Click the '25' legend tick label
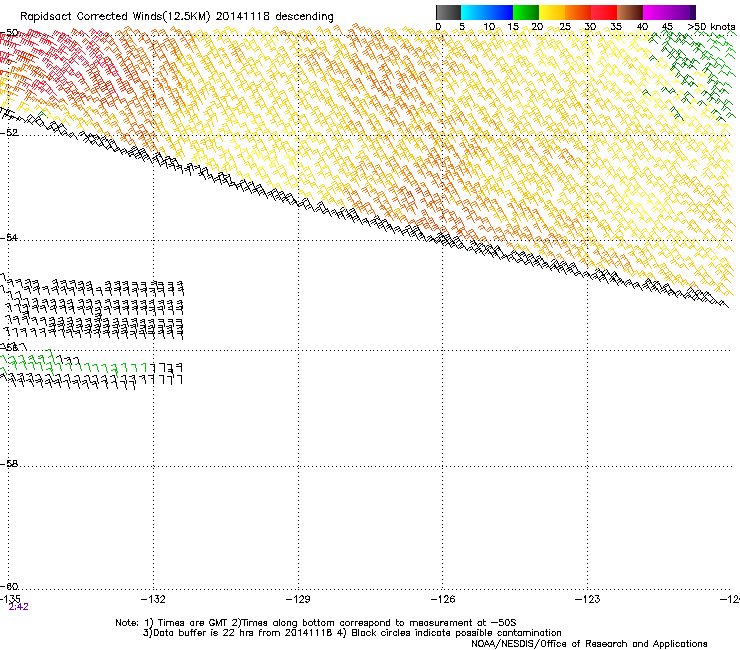 click(565, 27)
